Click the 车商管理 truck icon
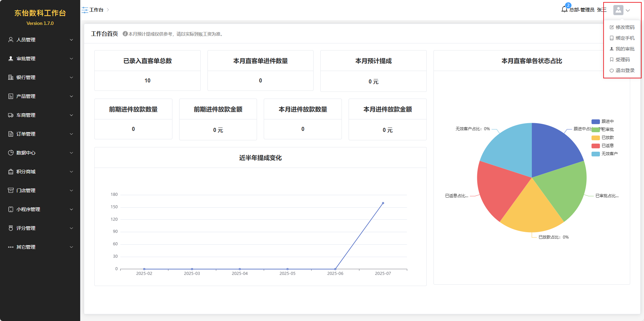The image size is (644, 321). [11, 115]
